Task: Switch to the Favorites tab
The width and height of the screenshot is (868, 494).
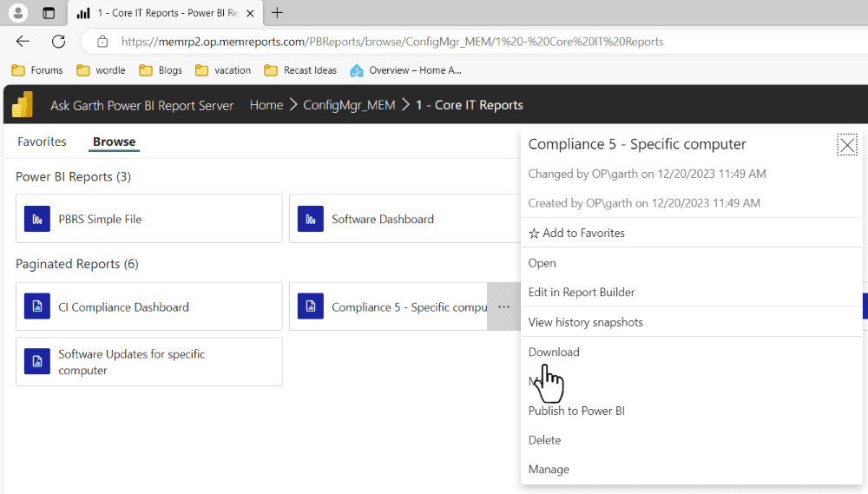Action: point(42,142)
